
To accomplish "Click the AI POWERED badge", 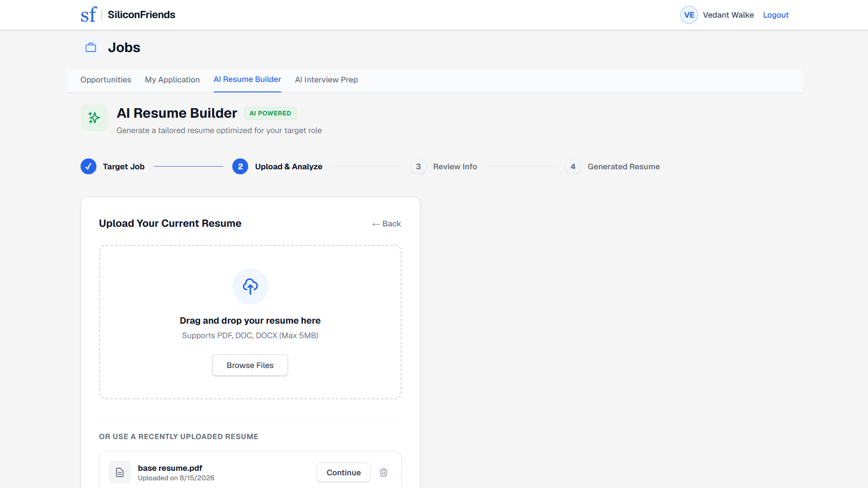I will click(270, 113).
